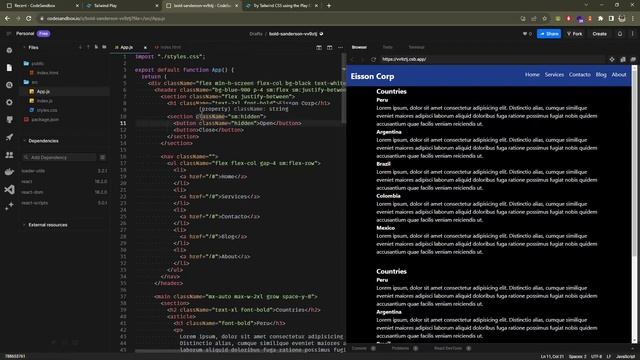The image size is (640, 360).
Task: Open preview in new window icon
Action: coord(633,59)
